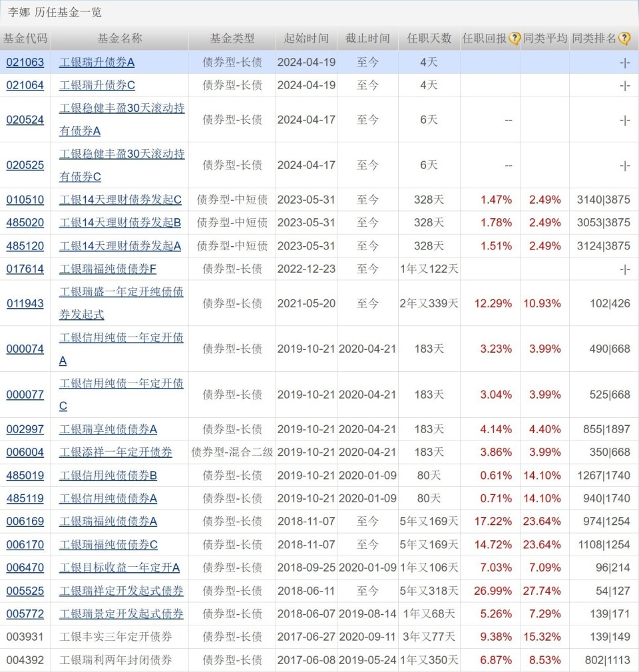The height and width of the screenshot is (672, 639).
Task: Open fund code link 485019
Action: pos(25,476)
